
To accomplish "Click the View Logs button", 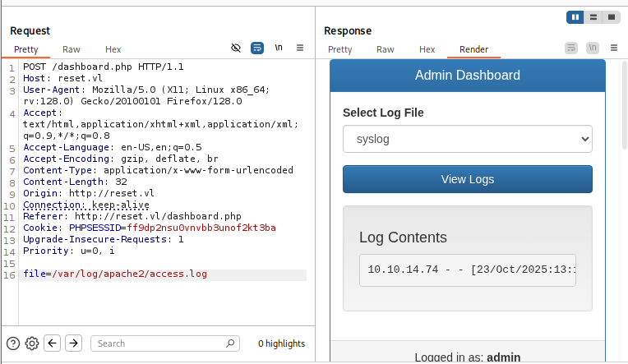I will coord(468,179).
